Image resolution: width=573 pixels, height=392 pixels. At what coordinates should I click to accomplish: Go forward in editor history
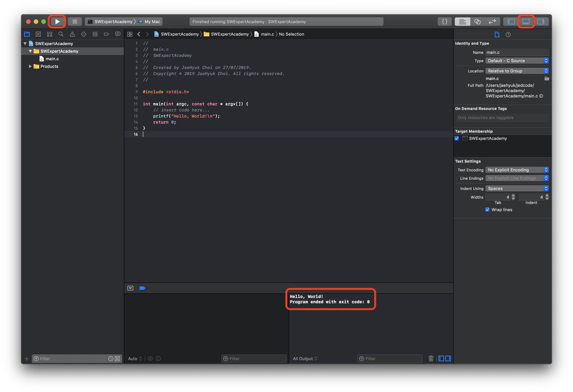click(147, 34)
